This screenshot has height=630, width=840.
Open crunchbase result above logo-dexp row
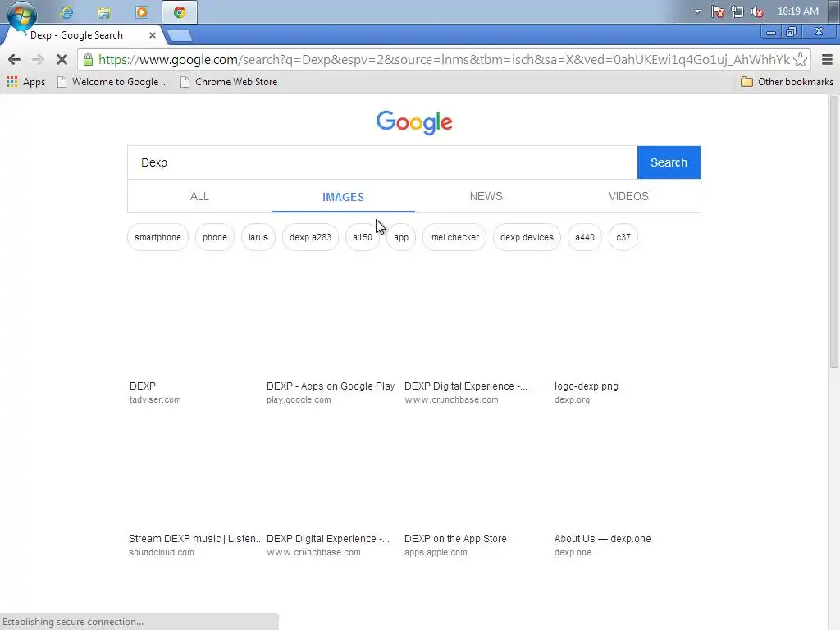[466, 386]
